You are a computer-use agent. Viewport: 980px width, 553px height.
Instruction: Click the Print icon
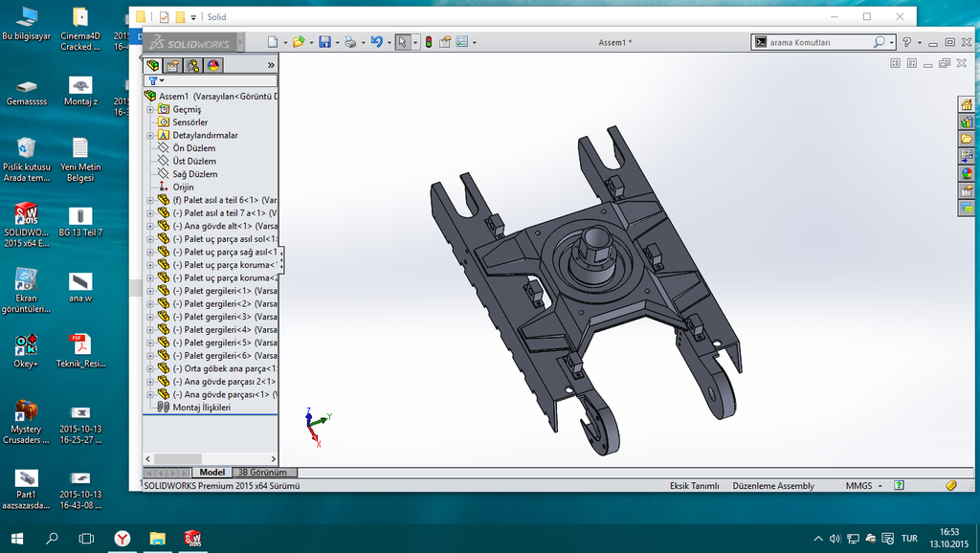(350, 42)
